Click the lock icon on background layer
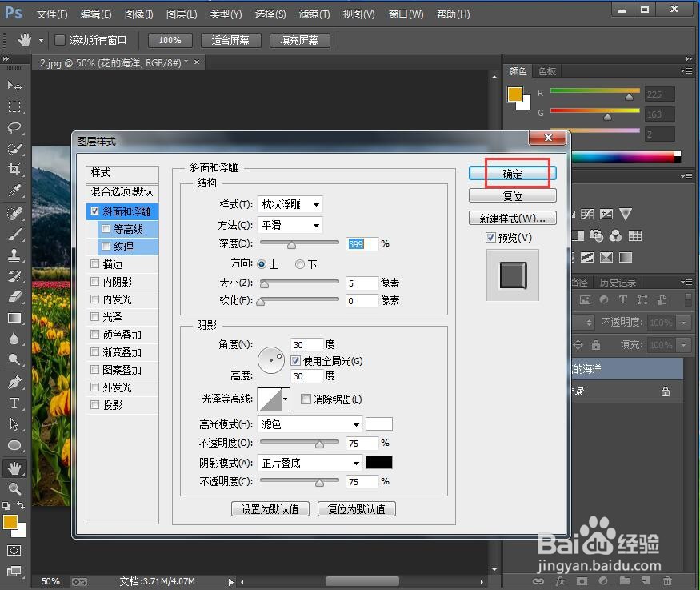Viewport: 700px width, 590px height. 665,391
